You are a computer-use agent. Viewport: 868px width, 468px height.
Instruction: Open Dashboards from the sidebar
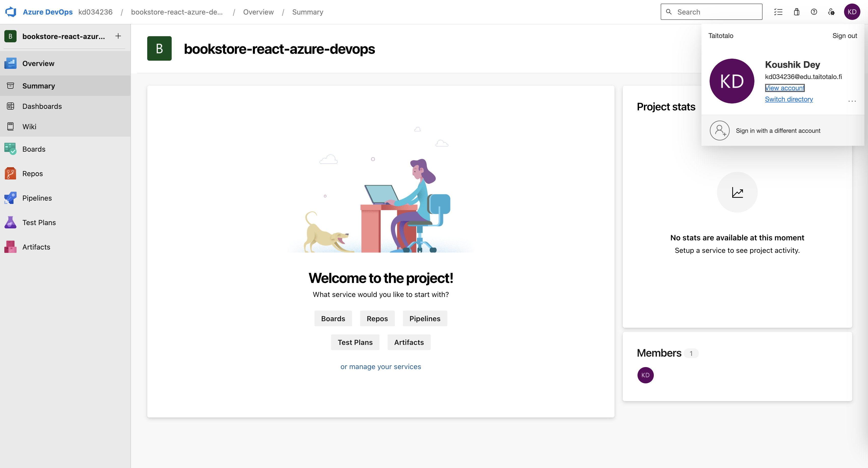(x=42, y=106)
